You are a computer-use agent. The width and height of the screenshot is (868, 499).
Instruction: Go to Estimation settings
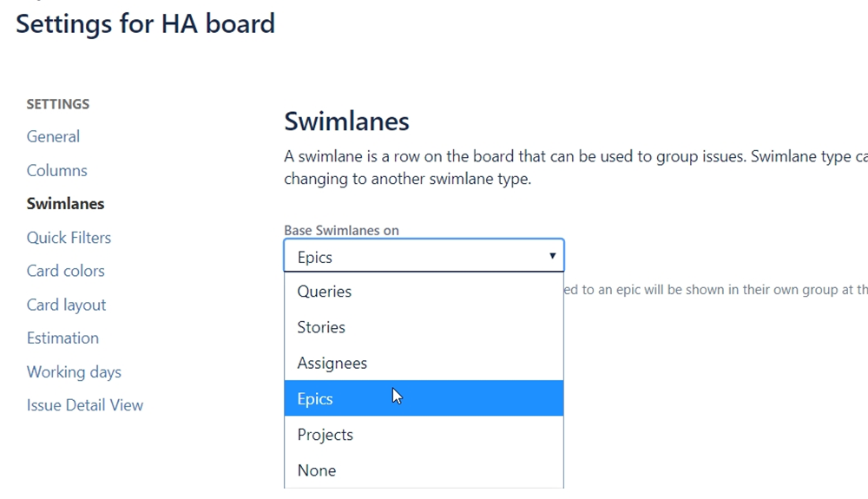[62, 338]
